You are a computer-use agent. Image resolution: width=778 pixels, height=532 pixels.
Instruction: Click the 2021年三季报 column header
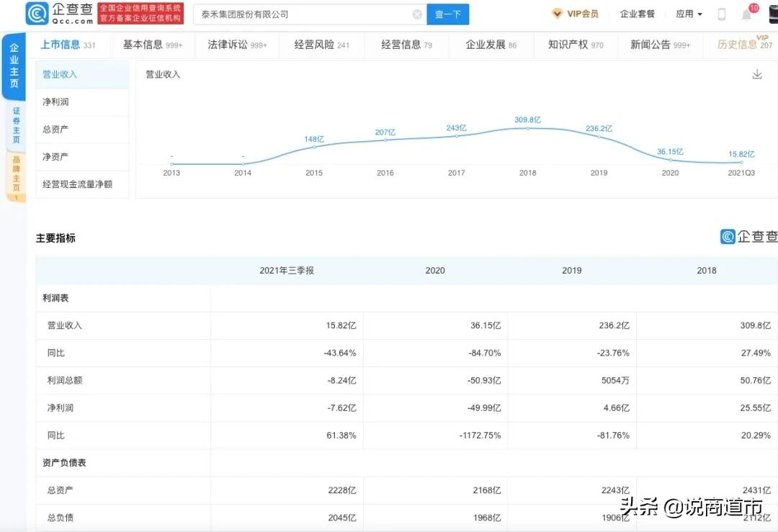pyautogui.click(x=287, y=271)
